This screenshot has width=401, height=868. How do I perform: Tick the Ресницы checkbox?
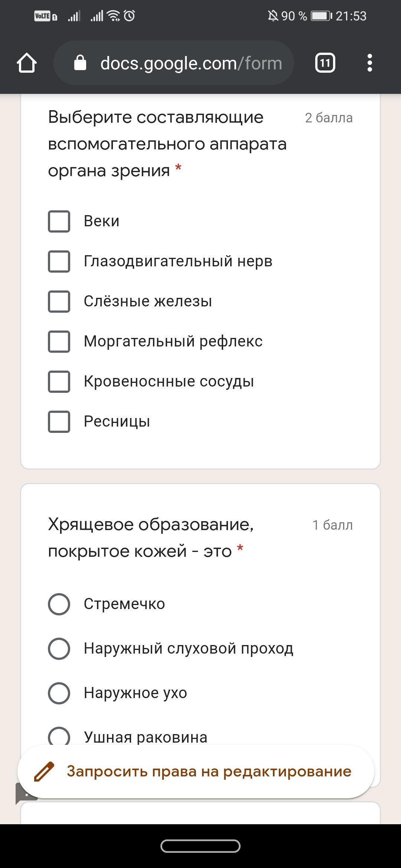(x=59, y=422)
